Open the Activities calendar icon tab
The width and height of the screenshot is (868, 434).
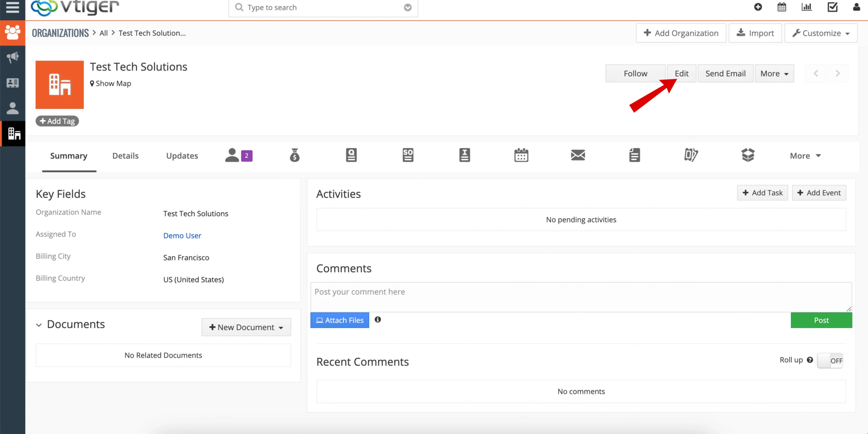[521, 156]
